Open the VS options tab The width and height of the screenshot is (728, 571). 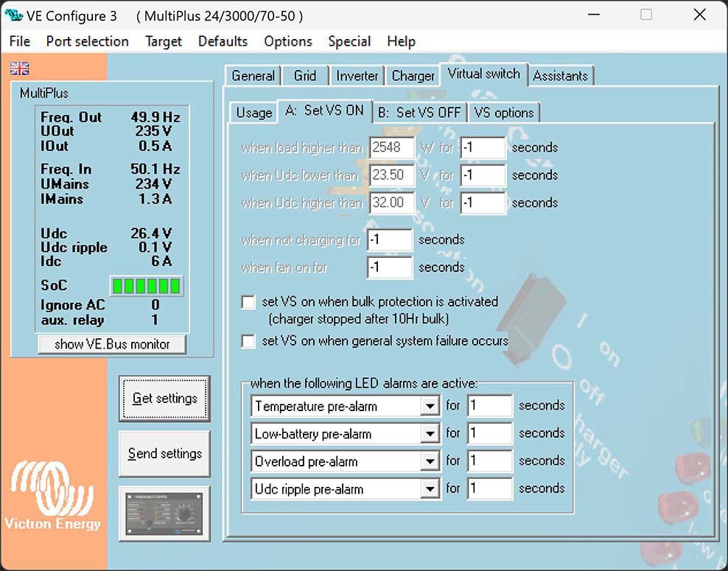[x=503, y=113]
